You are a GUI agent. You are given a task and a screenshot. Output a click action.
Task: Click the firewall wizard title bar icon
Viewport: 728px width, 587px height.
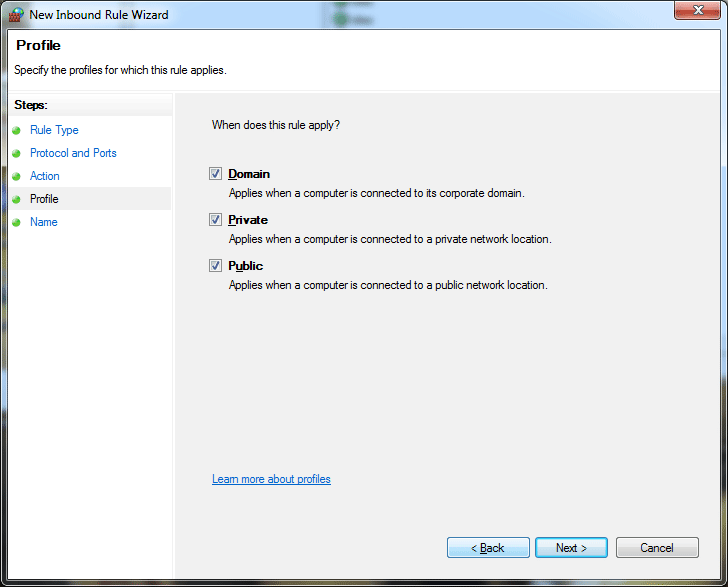pyautogui.click(x=16, y=15)
